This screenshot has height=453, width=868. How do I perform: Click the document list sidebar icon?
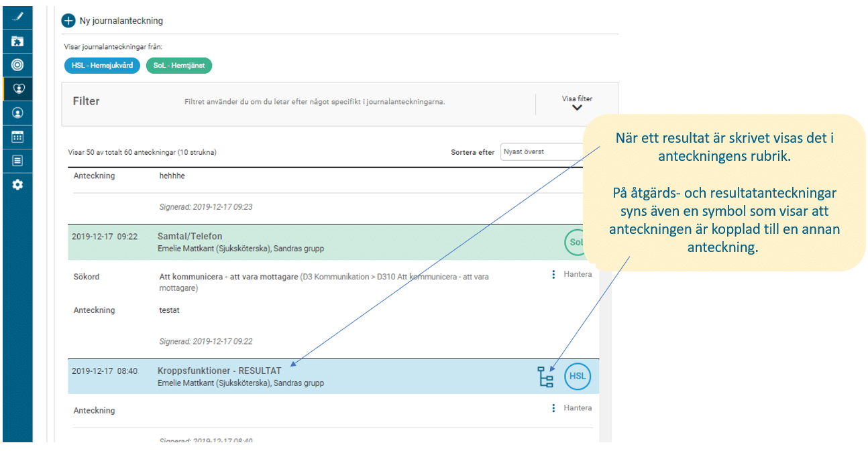click(x=17, y=161)
